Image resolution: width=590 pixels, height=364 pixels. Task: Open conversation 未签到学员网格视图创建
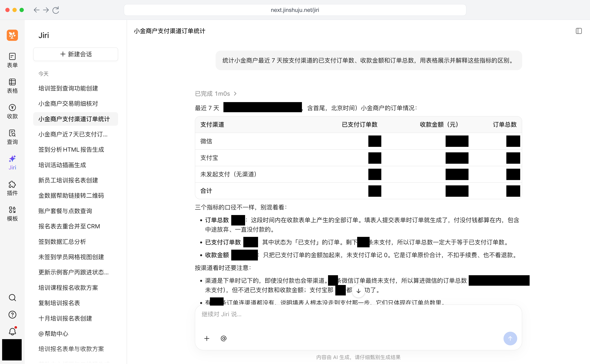point(76,257)
